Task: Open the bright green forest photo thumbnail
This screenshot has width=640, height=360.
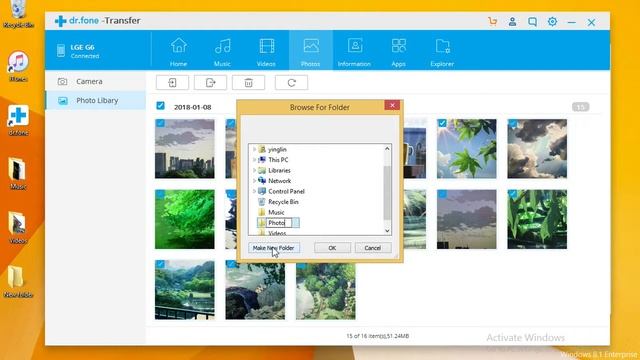Action: [184, 219]
